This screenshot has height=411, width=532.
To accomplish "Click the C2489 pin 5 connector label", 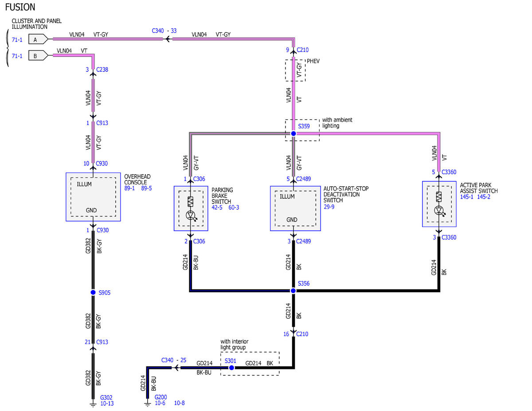I will coord(299,179).
